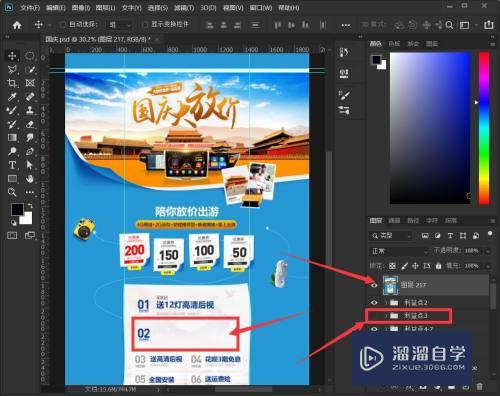Image resolution: width=500 pixels, height=396 pixels.
Task: Open the Brush Settings panel icon
Action: click(344, 95)
